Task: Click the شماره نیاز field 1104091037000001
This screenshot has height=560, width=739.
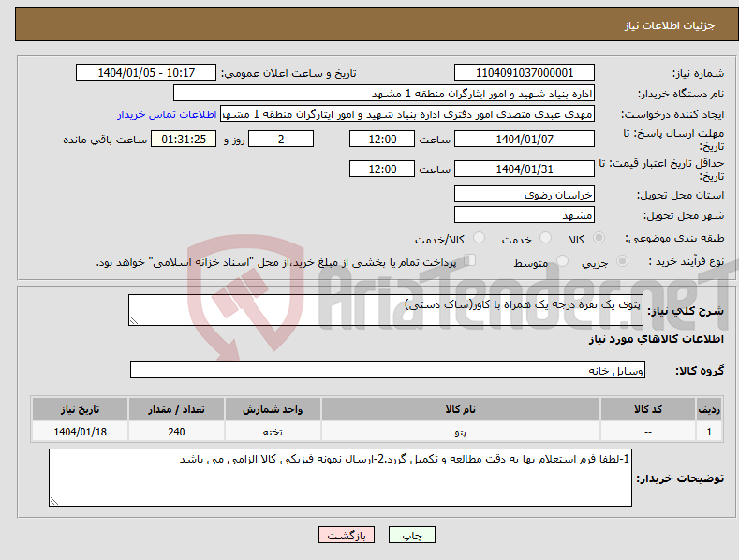Action: click(525, 73)
